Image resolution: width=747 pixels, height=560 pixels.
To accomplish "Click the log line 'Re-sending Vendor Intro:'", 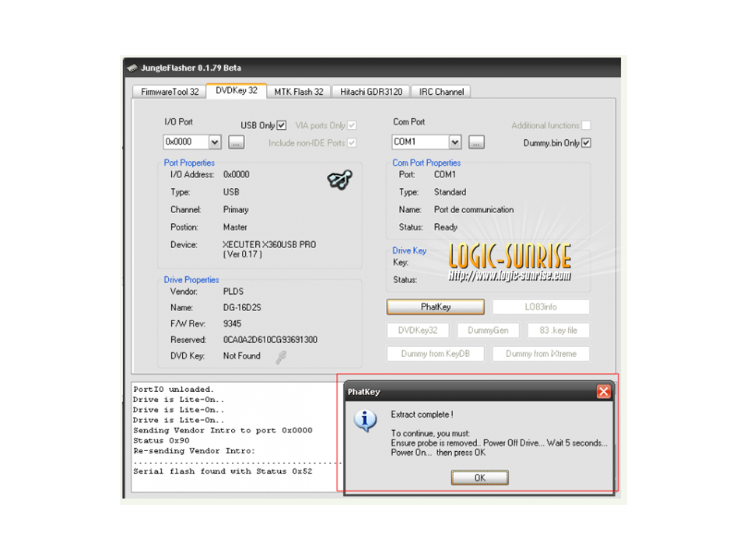I will 194,451.
